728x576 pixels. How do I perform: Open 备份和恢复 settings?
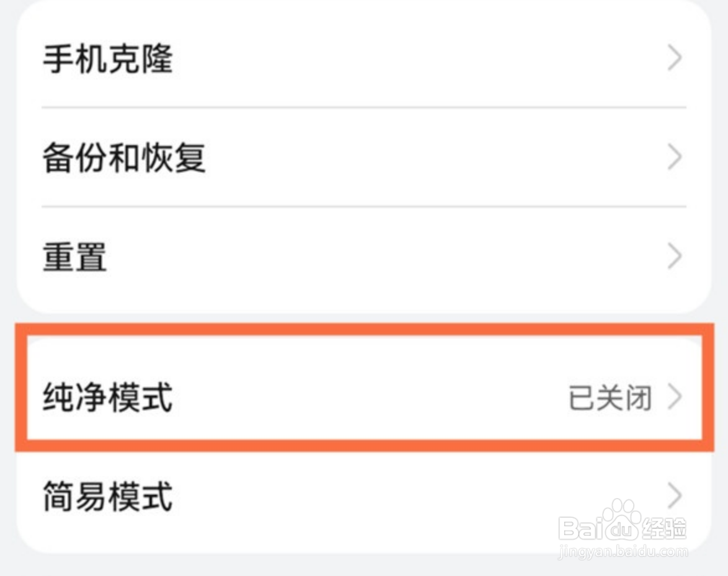point(124,158)
